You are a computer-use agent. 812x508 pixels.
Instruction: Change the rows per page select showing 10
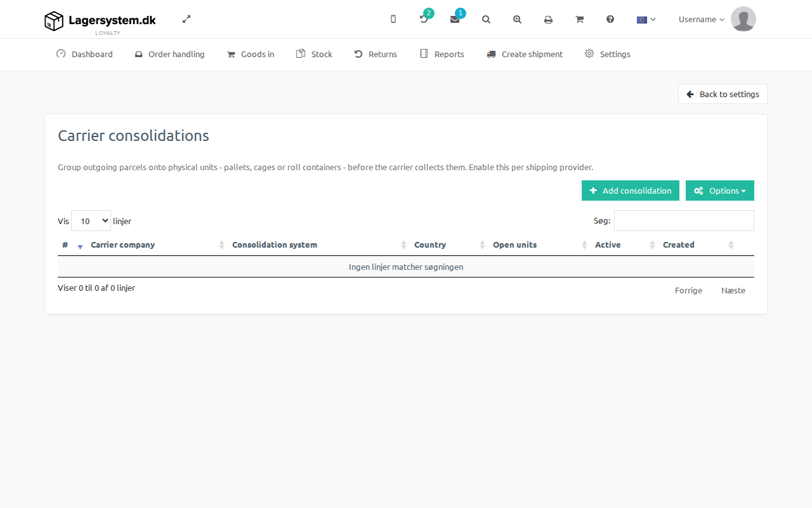point(91,221)
